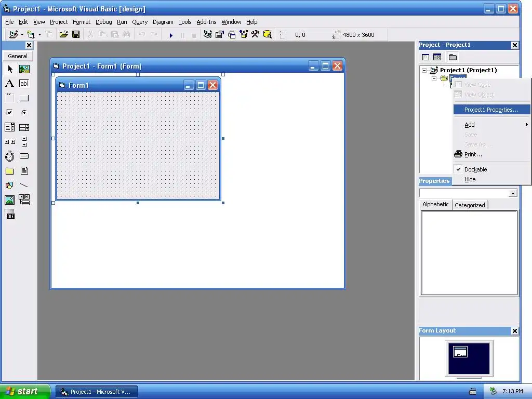The image size is (532, 399).
Task: Choose Project1 Properties... from context menu
Action: tap(492, 110)
